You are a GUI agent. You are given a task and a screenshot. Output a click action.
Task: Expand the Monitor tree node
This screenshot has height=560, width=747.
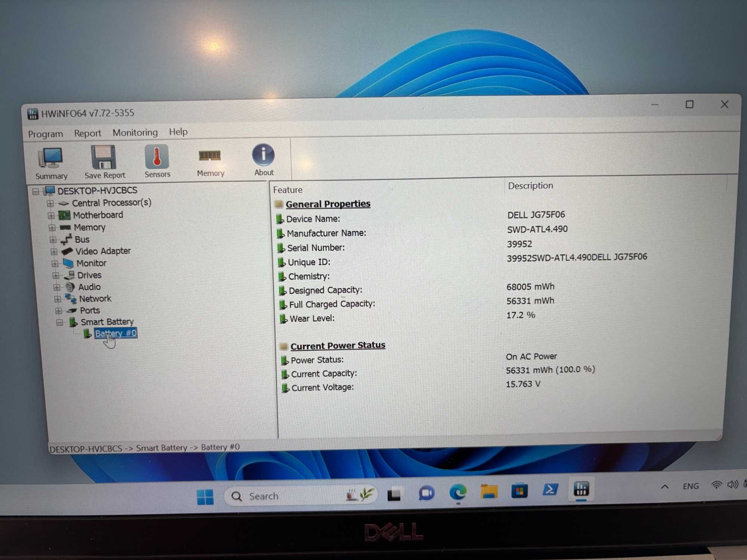55,264
